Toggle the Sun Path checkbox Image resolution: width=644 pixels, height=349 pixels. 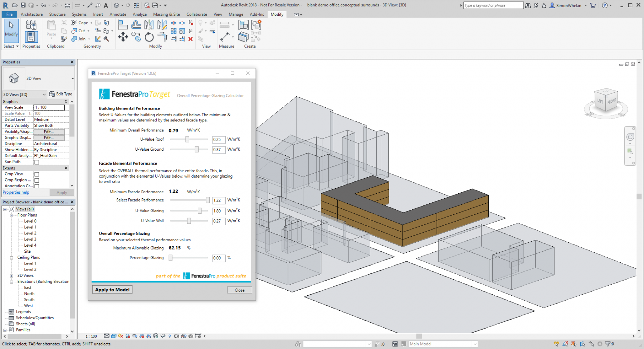coord(36,162)
